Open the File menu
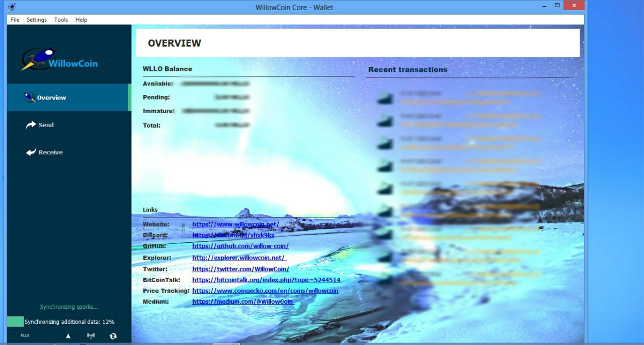The width and height of the screenshot is (644, 345). [15, 20]
